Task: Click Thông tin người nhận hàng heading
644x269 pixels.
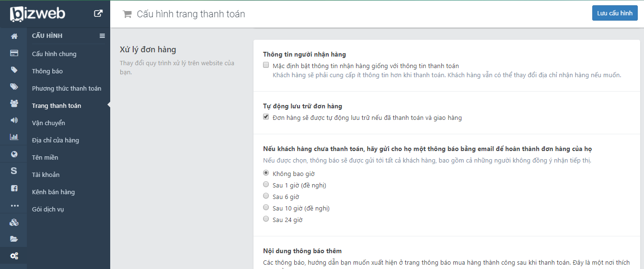Action: 304,54
